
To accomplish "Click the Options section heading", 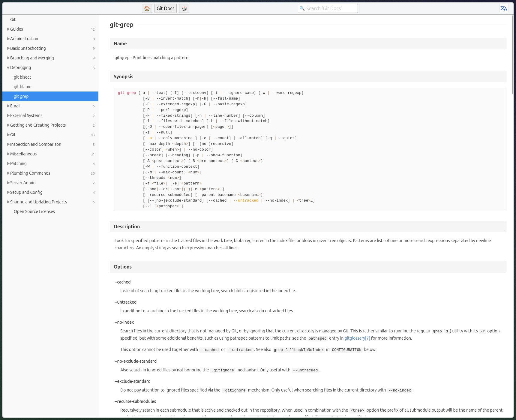I will click(x=308, y=267).
